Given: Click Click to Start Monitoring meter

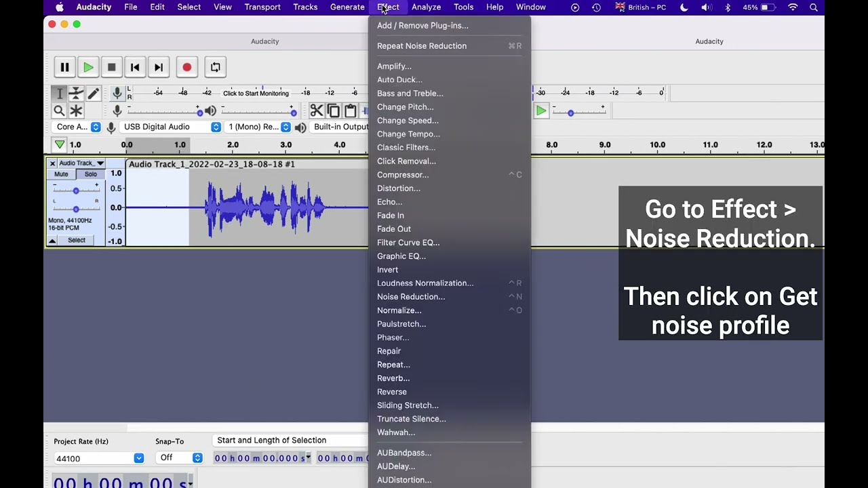Looking at the screenshot, I should (256, 93).
